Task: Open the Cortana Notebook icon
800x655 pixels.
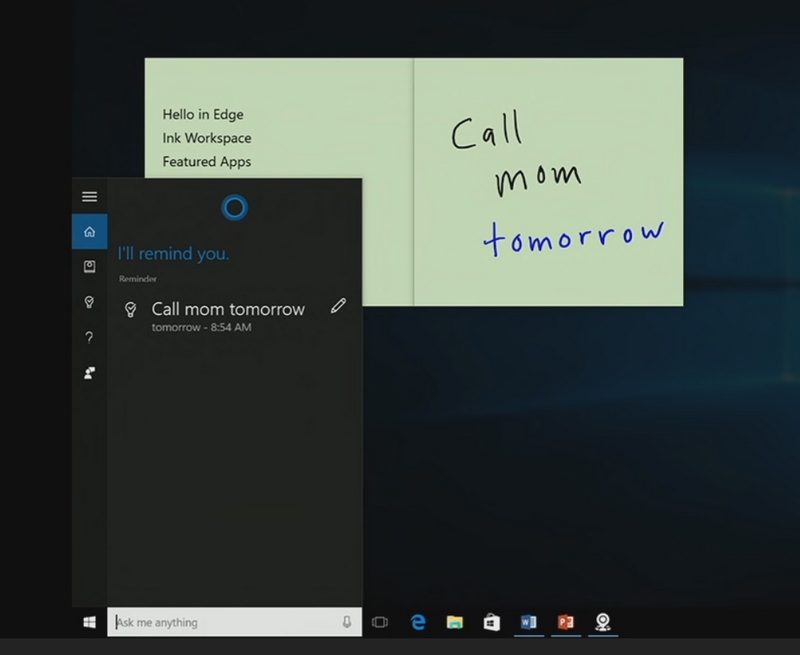Action: pyautogui.click(x=89, y=267)
